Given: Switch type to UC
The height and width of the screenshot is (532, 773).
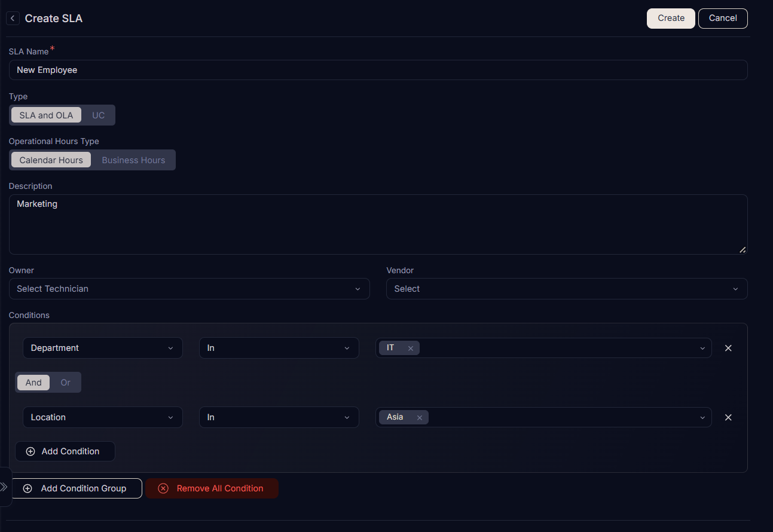Looking at the screenshot, I should [x=98, y=115].
